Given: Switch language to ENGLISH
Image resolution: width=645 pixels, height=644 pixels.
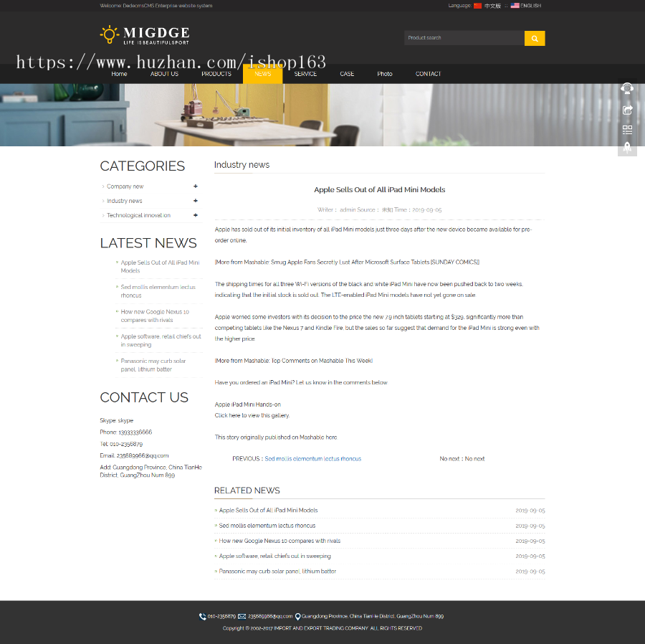Looking at the screenshot, I should tap(530, 6).
